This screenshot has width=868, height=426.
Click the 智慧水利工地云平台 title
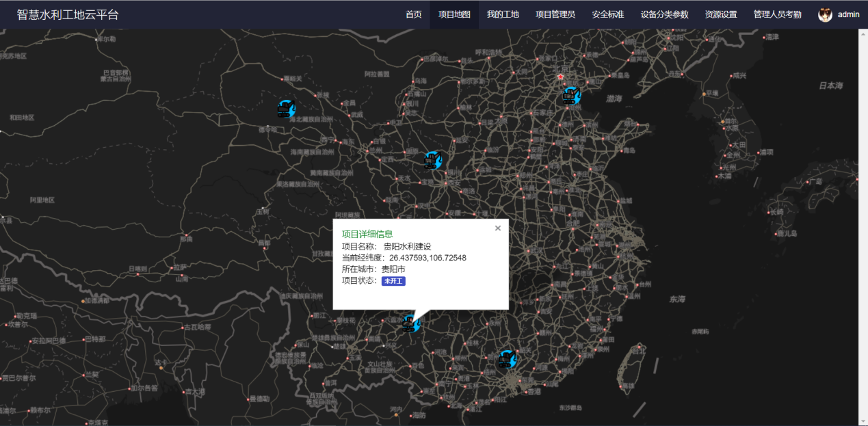pyautogui.click(x=68, y=14)
